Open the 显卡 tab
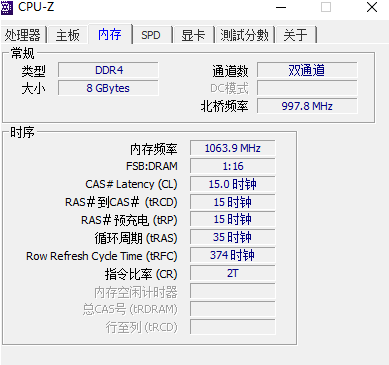 (193, 35)
